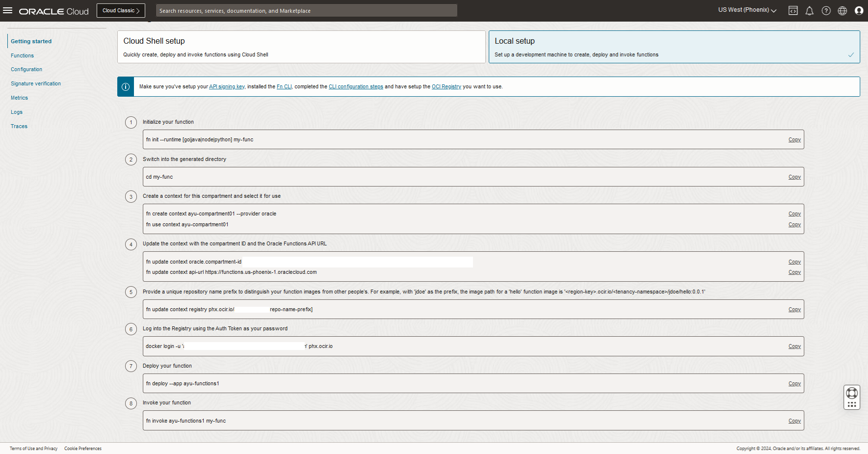Follow the API signing key link
868x454 pixels.
[x=227, y=87]
